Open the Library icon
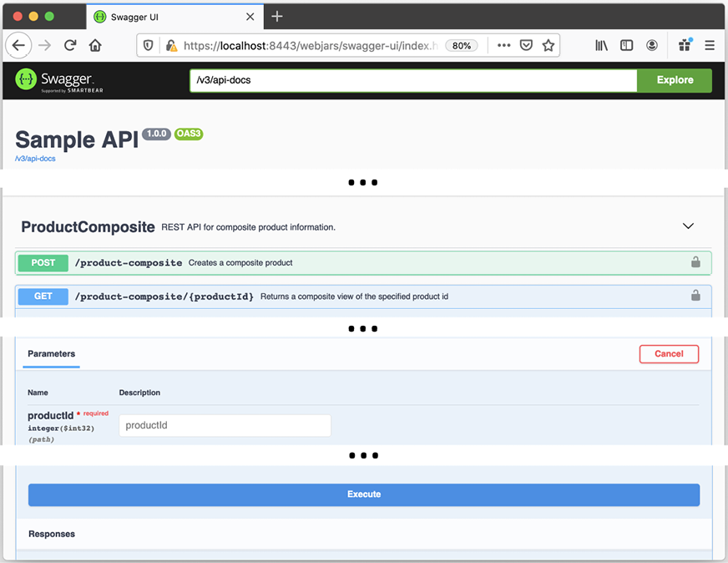 (x=601, y=45)
